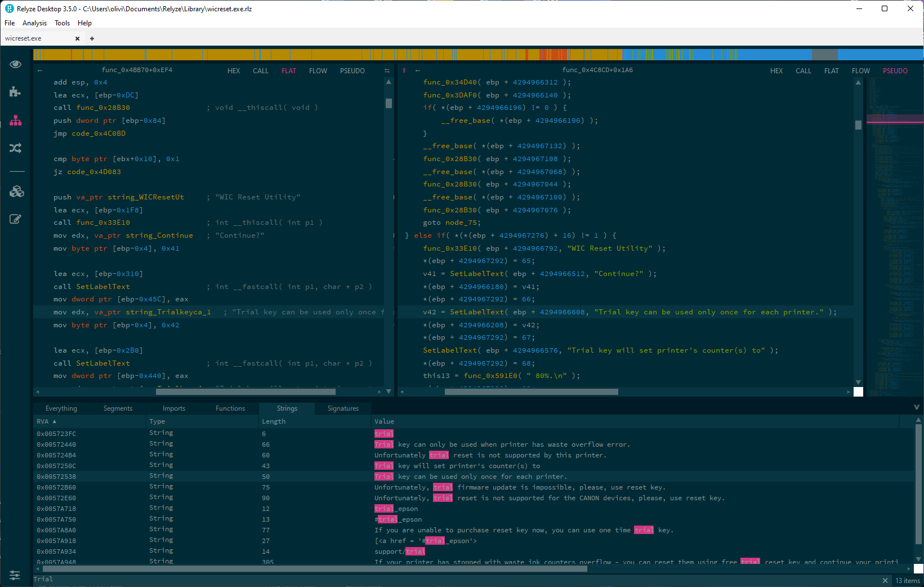Add a new tab with plus button
The image size is (924, 587).
tap(92, 38)
